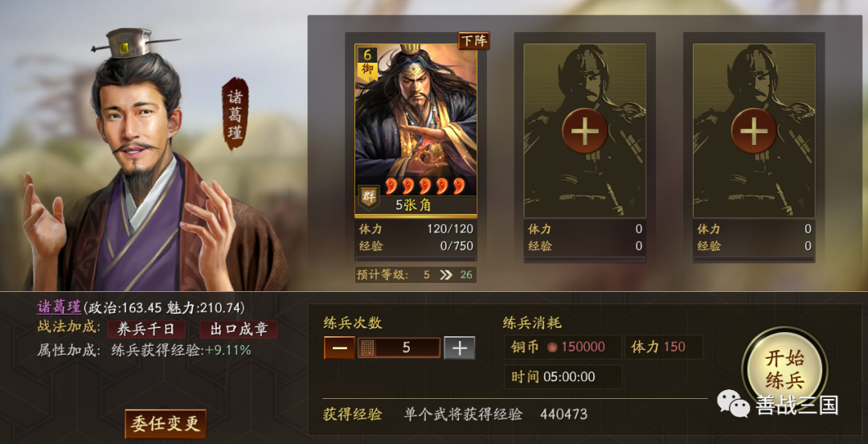Start training with 开始练兵 button

[784, 369]
